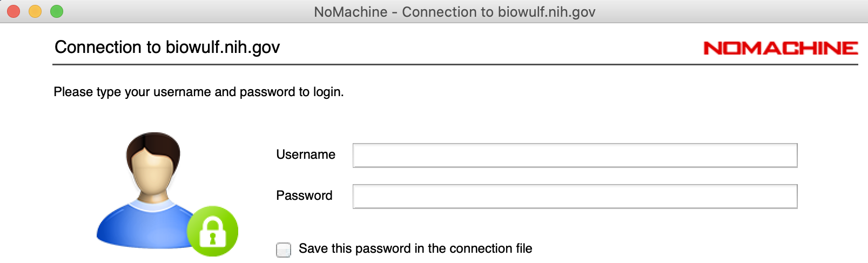The width and height of the screenshot is (868, 263).
Task: Click the word "NoMachine" in the title bar
Action: click(351, 12)
